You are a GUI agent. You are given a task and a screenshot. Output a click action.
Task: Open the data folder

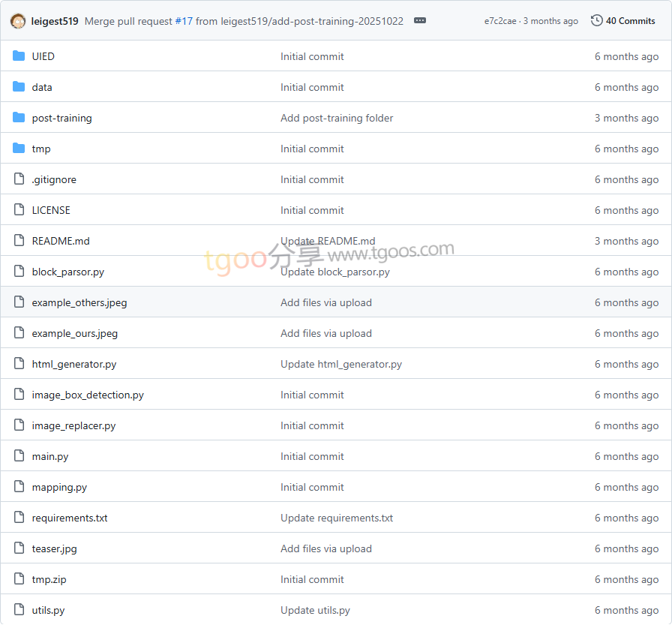tap(42, 87)
